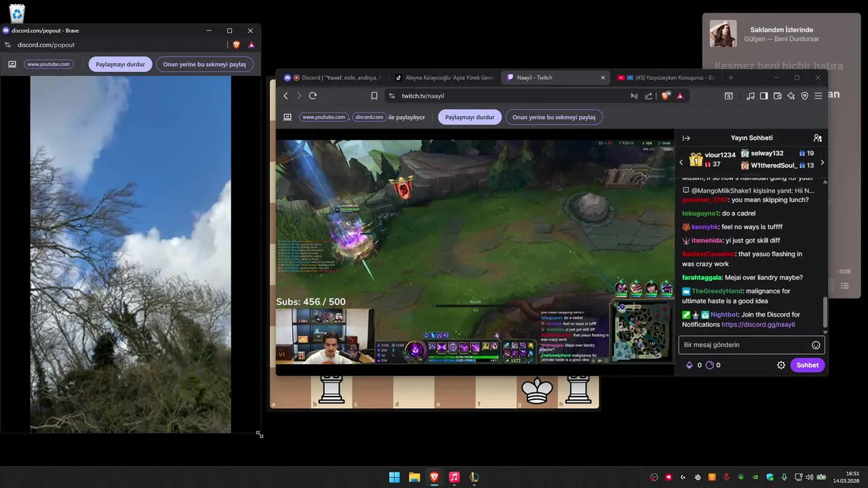
Task: Open volume control in system tray
Action: [810, 477]
